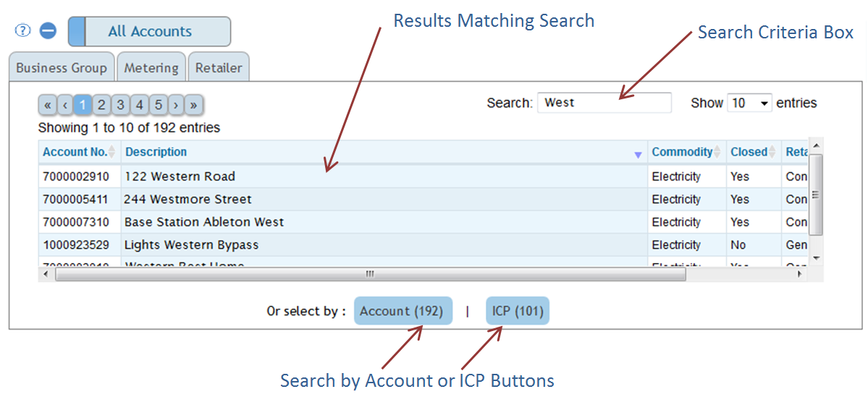Click the horizontal table scrollbar

click(x=369, y=275)
